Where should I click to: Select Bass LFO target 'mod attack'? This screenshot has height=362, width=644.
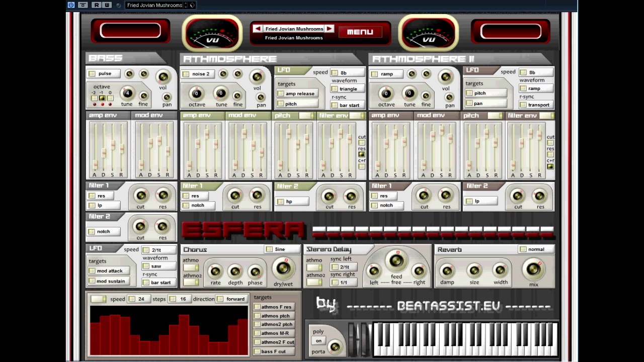tap(109, 270)
